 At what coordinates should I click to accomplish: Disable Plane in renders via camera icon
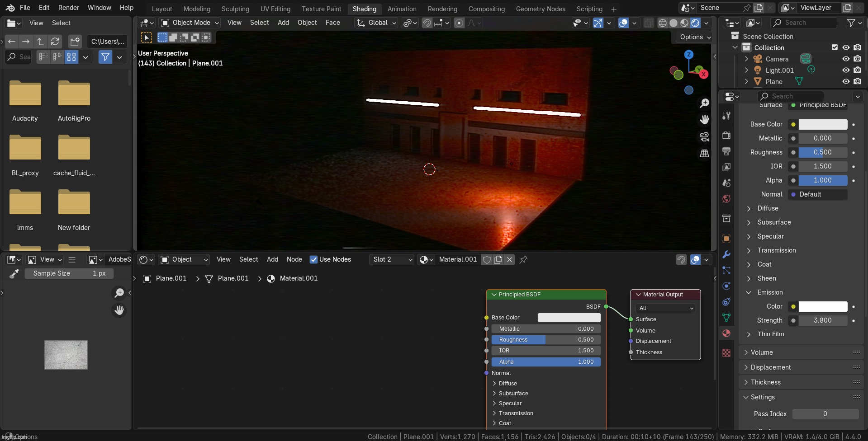tap(857, 81)
